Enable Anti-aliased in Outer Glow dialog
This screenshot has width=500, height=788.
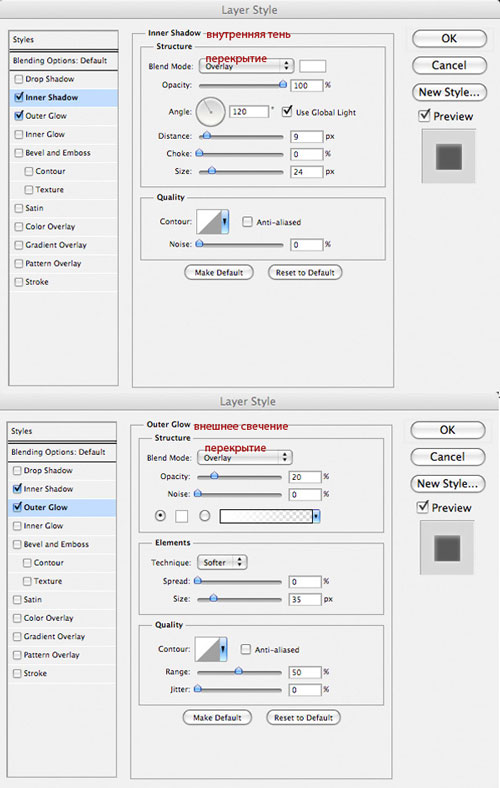(x=245, y=649)
